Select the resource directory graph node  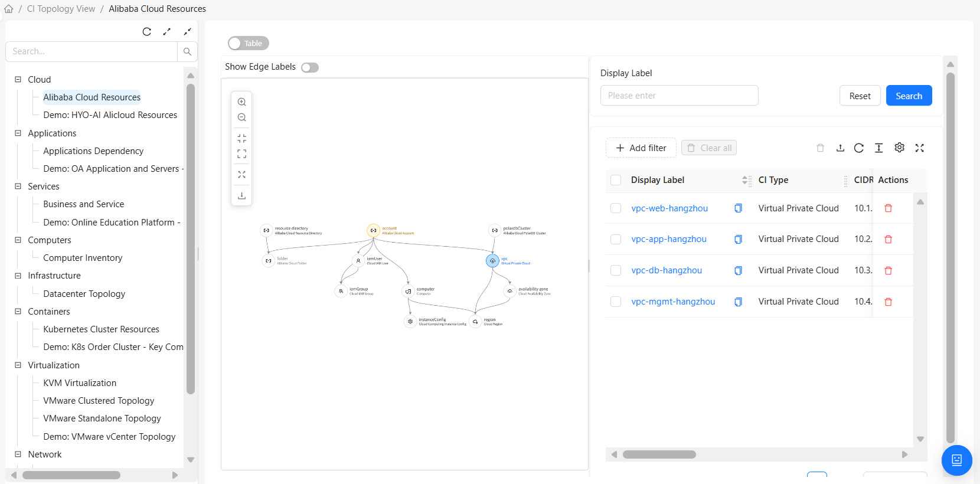click(x=266, y=230)
